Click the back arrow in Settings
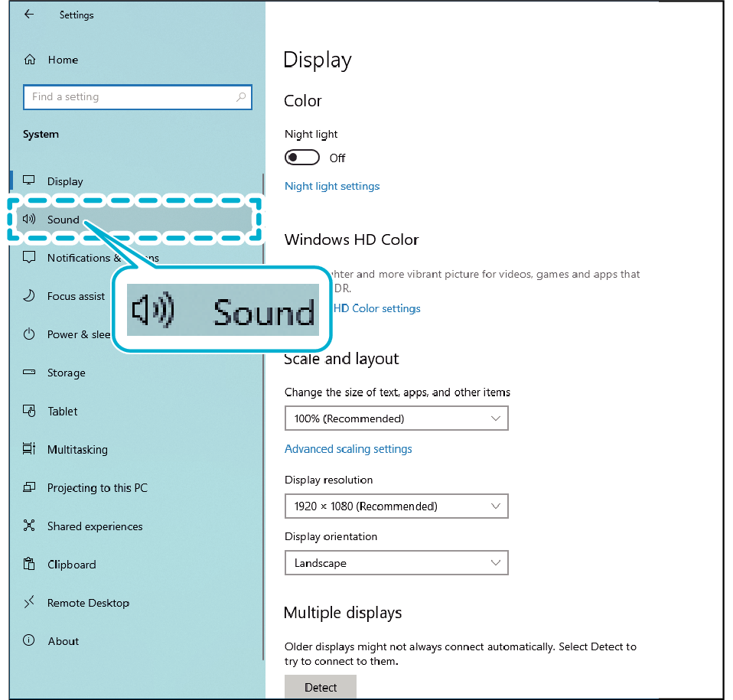This screenshot has width=733, height=700. (29, 15)
